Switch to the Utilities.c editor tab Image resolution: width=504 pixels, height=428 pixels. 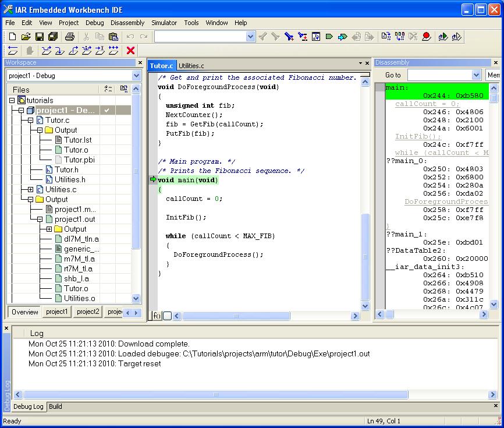(191, 66)
